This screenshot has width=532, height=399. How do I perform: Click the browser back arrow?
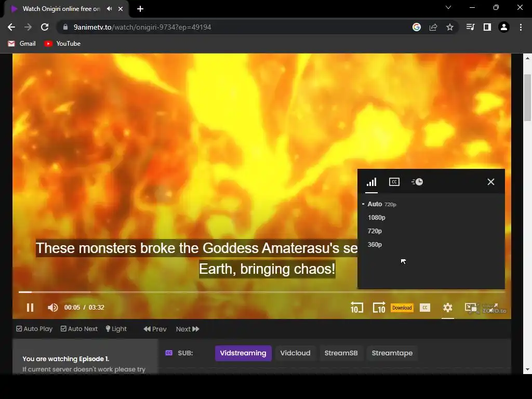(11, 27)
